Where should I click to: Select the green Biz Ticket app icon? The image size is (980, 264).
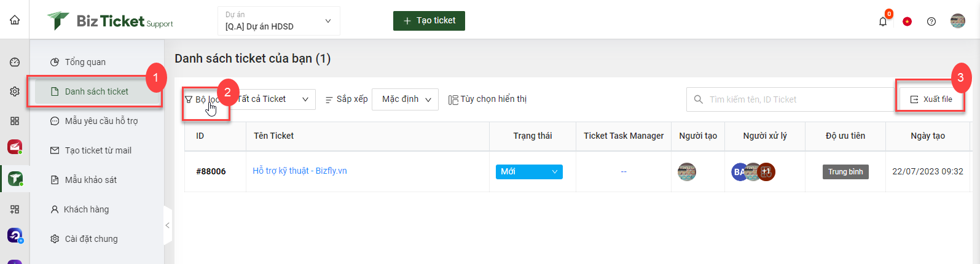point(15,179)
